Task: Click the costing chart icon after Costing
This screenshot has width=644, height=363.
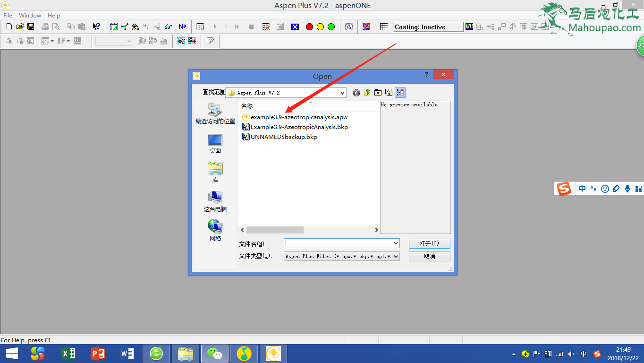Action: coord(469,27)
